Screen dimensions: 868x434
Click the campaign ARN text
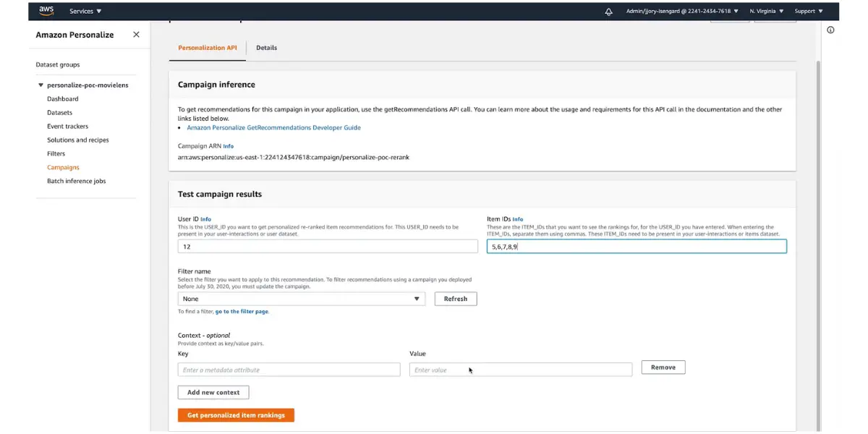294,157
